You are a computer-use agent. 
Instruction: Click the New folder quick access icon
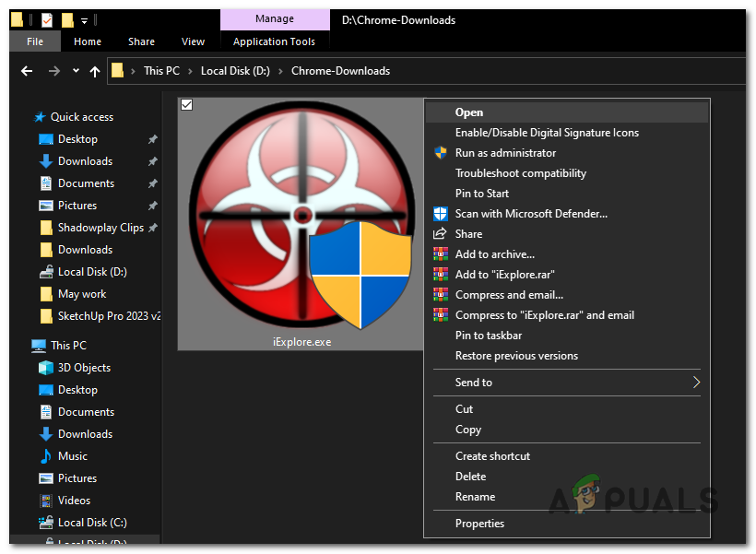(x=67, y=19)
